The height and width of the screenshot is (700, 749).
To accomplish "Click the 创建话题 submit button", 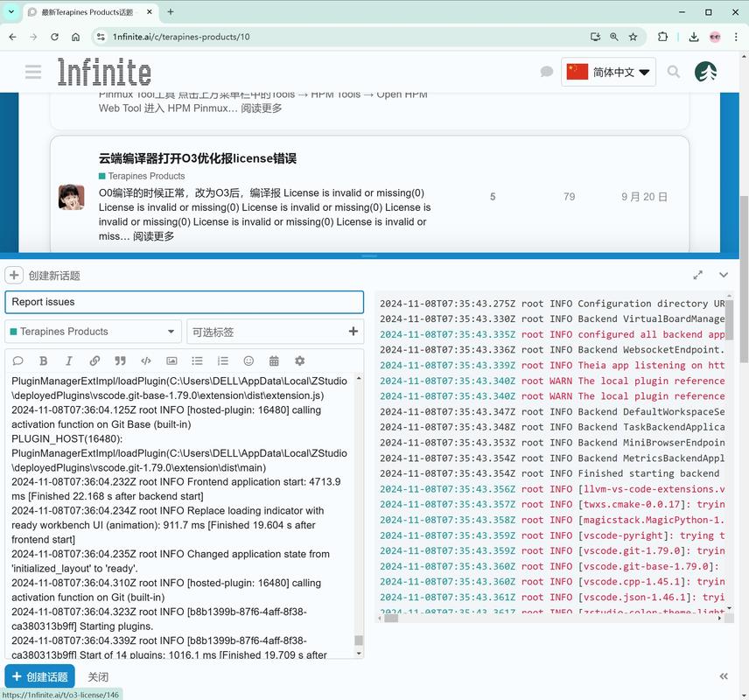I will pyautogui.click(x=40, y=676).
